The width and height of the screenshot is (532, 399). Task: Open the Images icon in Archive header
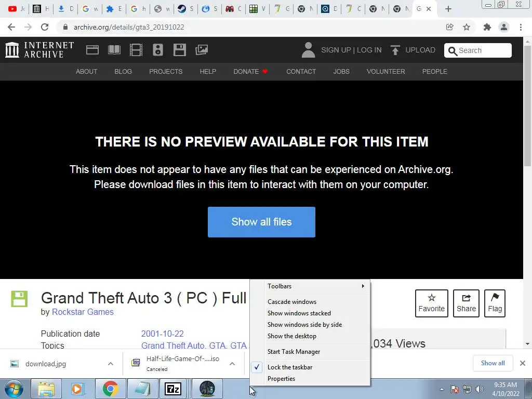coord(202,50)
